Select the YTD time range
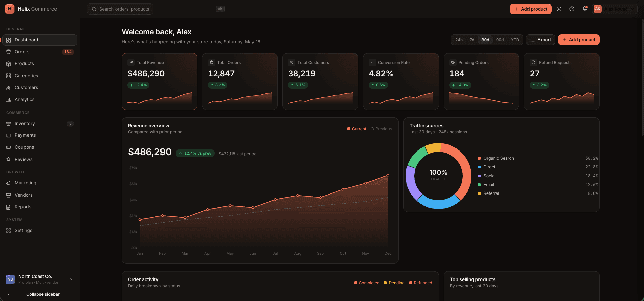The height and width of the screenshot is (301, 644). click(x=515, y=40)
